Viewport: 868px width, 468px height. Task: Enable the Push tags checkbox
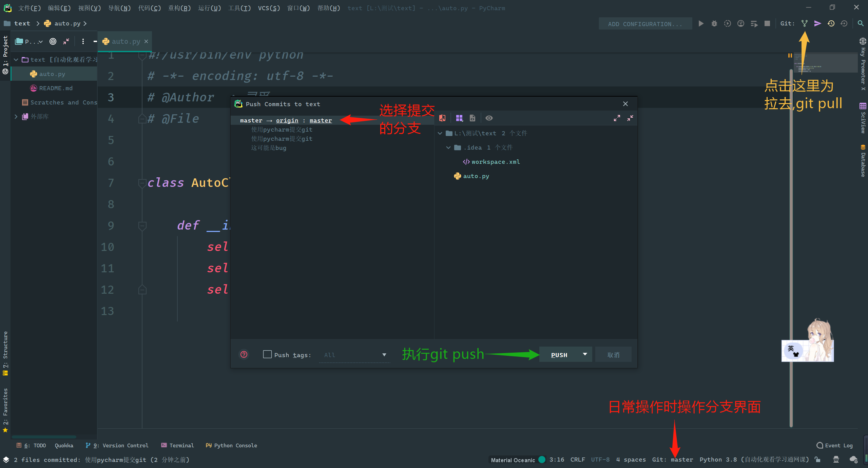(x=267, y=354)
